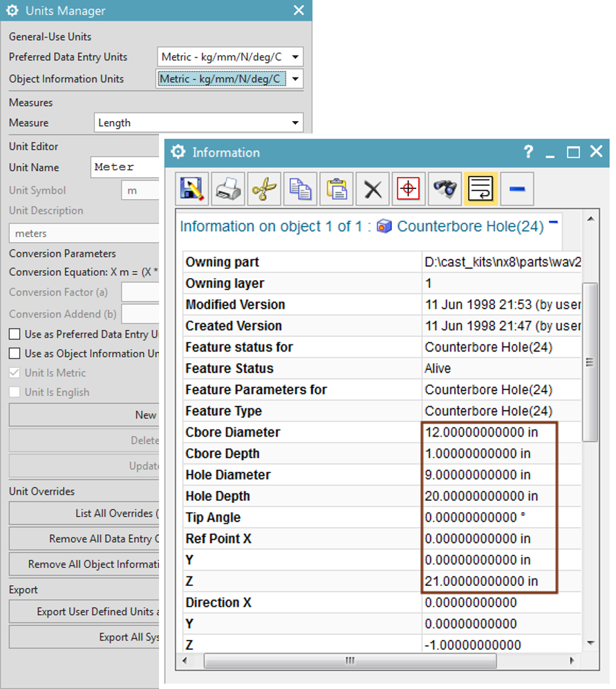Click the blue minus collapse toolbar icon
616x689 pixels.
coord(517,190)
